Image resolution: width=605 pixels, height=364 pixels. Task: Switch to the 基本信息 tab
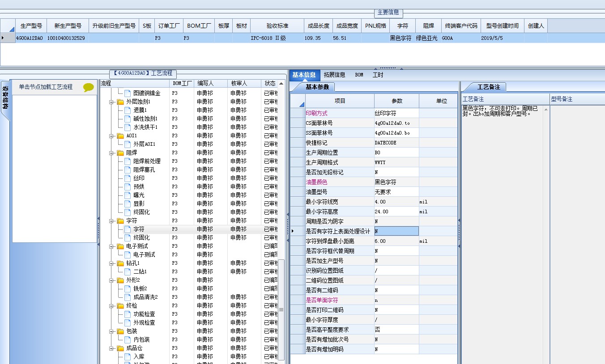click(x=304, y=75)
